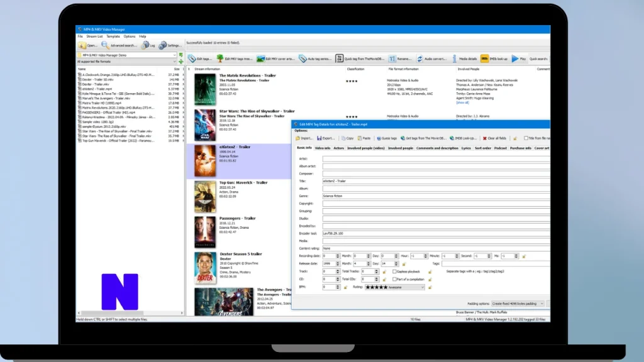
Task: Import tags in the Edit MP4 Tag dialog
Action: [x=304, y=138]
